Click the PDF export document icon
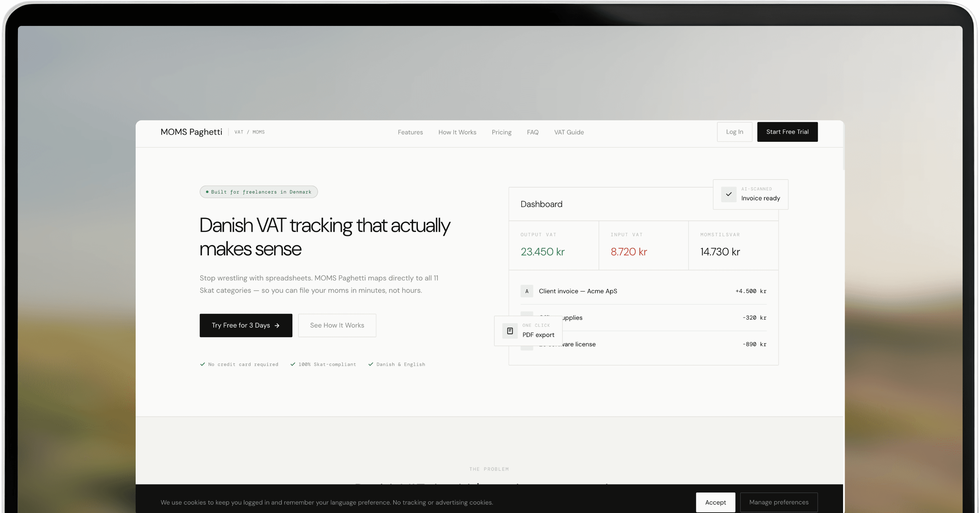The image size is (980, 513). tap(510, 331)
